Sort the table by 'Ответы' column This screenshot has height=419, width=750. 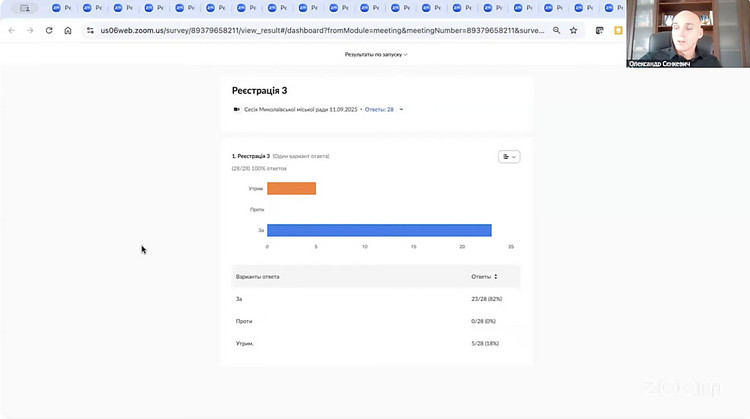coord(495,276)
